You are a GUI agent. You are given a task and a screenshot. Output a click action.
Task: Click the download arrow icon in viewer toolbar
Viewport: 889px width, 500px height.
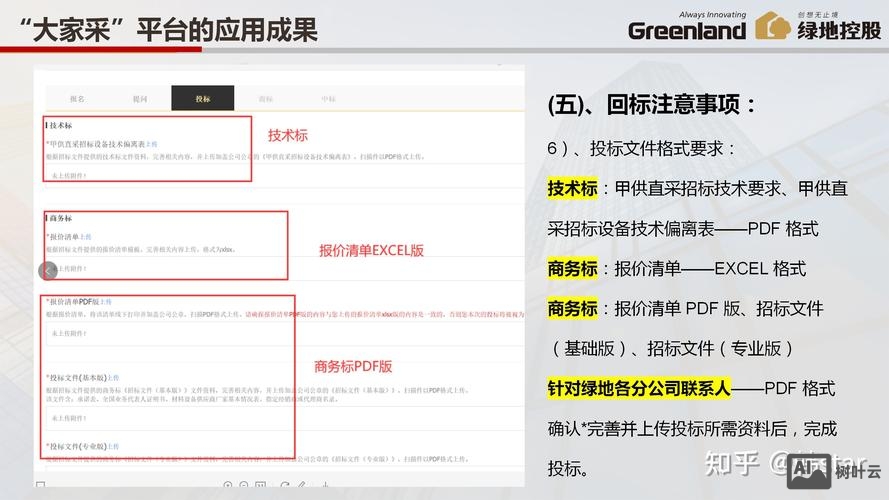pos(325,485)
